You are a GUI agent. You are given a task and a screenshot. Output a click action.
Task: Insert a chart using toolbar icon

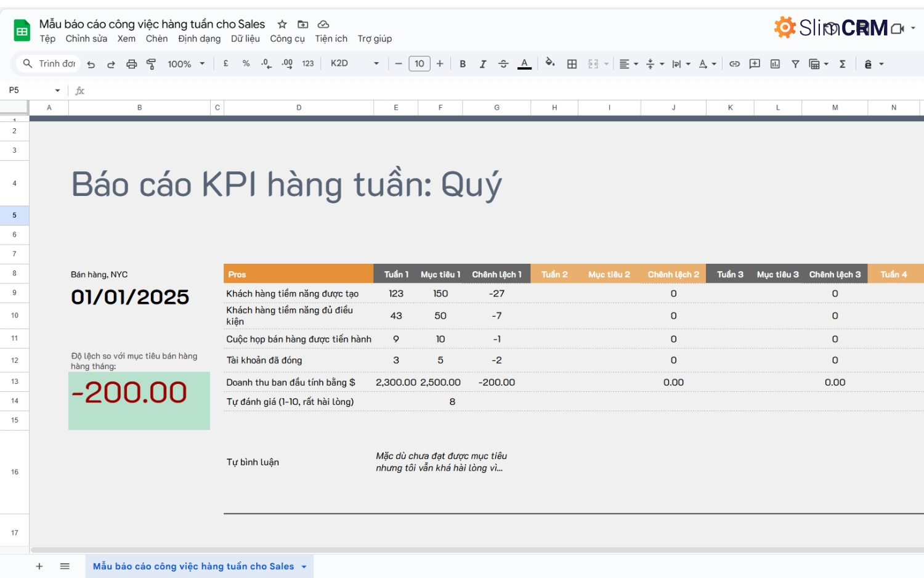[775, 64]
